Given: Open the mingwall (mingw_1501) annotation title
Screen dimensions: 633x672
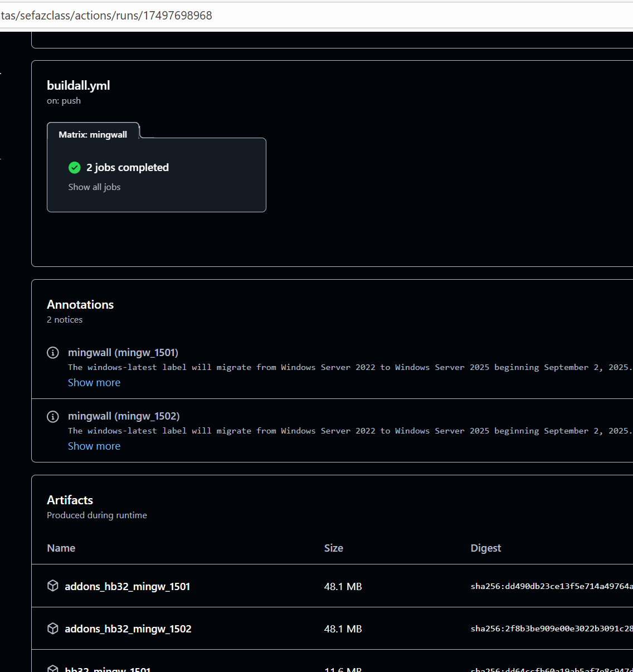Looking at the screenshot, I should coord(123,353).
